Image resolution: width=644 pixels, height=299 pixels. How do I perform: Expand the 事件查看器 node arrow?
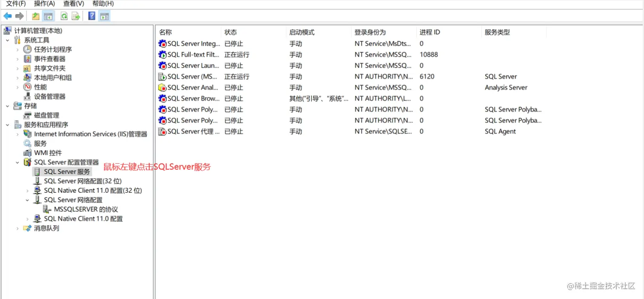coord(17,59)
